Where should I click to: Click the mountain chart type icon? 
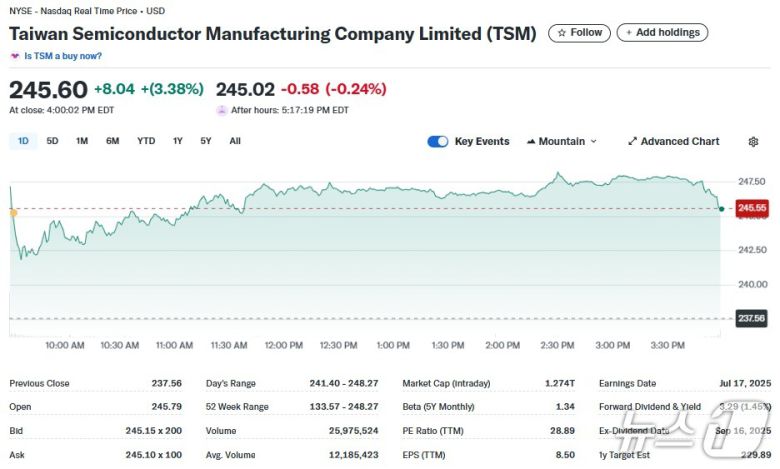530,142
